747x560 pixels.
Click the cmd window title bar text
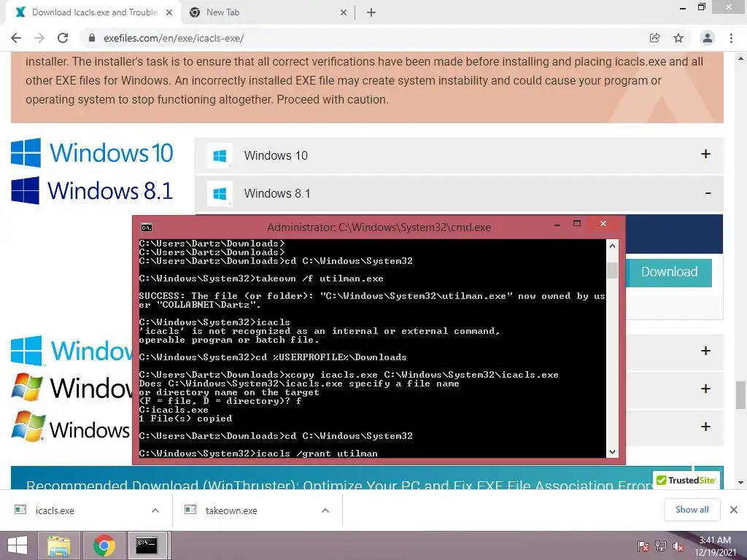(379, 227)
